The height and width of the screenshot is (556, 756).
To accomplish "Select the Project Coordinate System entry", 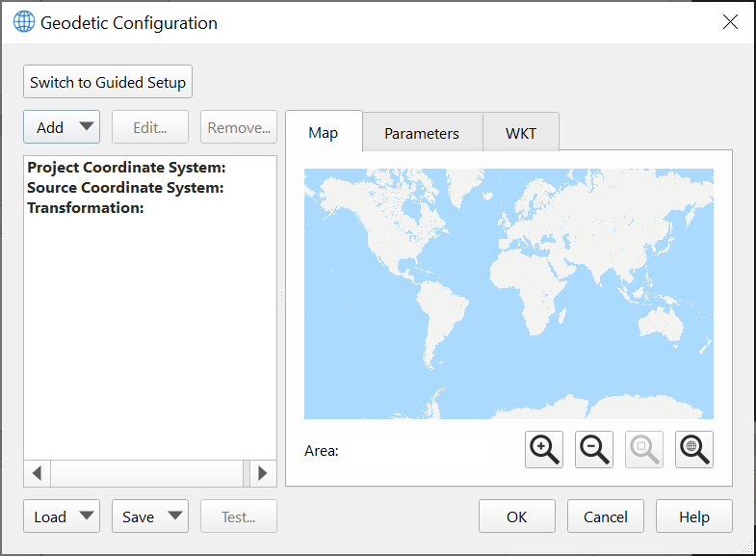I will (x=126, y=168).
